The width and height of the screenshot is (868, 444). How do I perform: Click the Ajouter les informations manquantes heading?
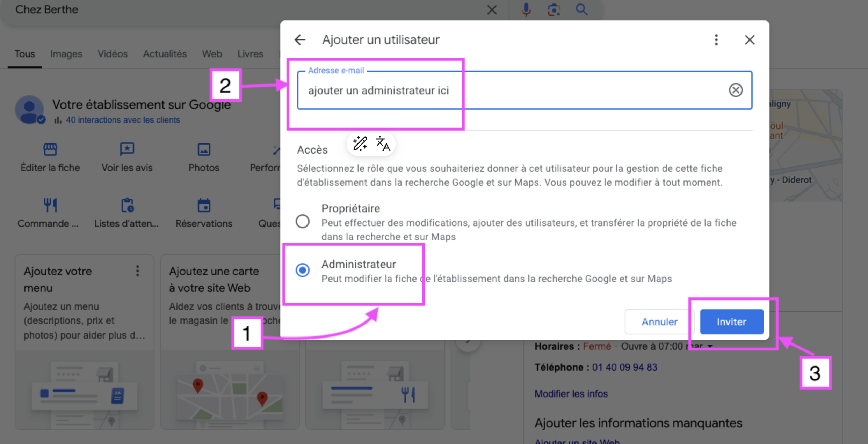(638, 423)
